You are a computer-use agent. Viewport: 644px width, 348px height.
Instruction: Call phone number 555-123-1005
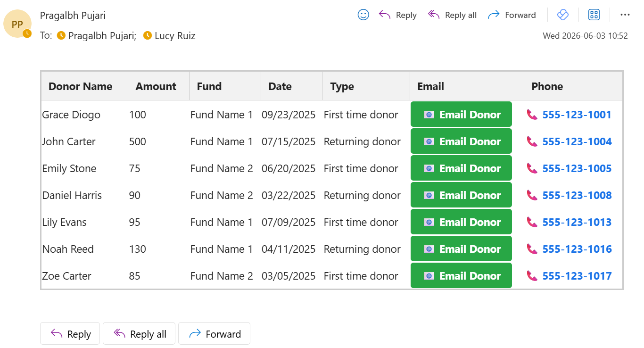(577, 168)
